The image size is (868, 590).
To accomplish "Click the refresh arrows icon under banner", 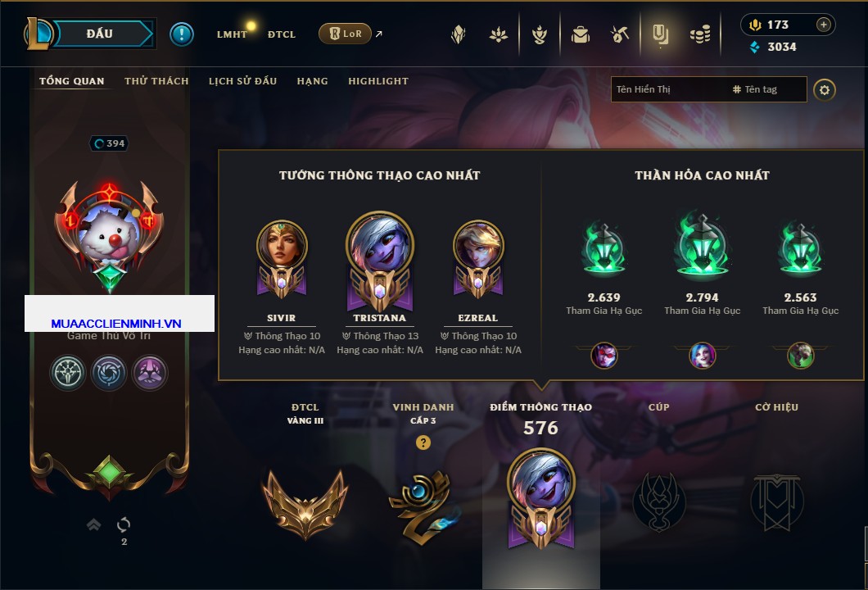I will tap(124, 524).
